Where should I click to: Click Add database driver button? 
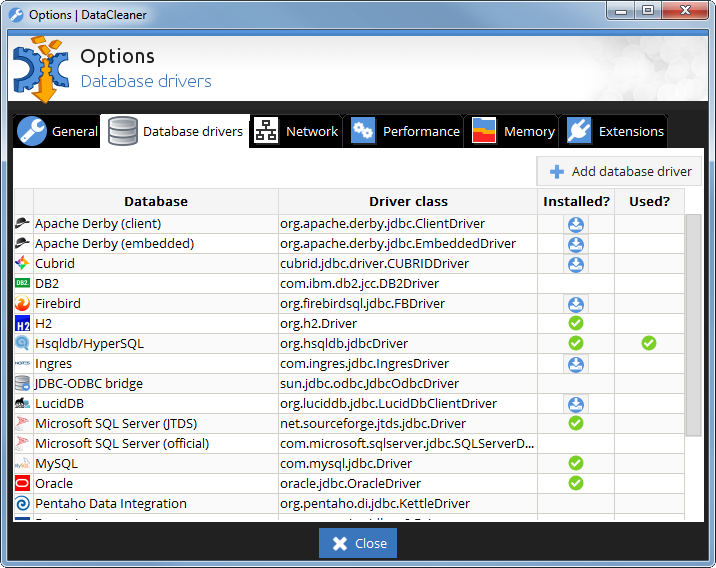619,171
